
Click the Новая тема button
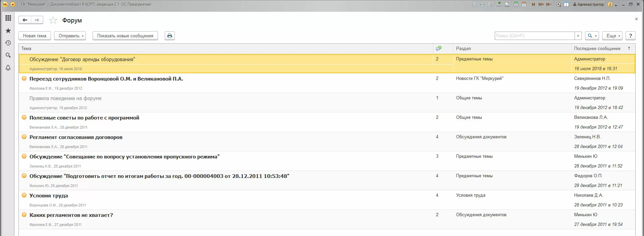[x=35, y=36]
